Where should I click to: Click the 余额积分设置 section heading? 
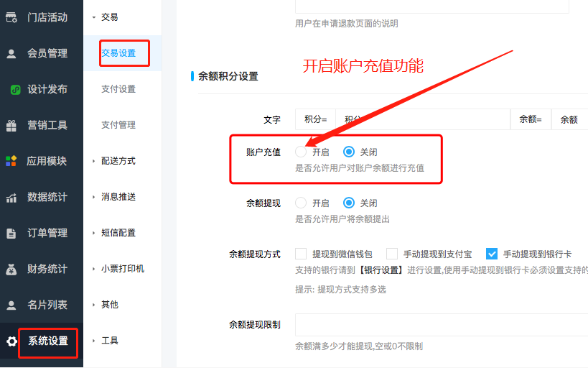tap(228, 77)
